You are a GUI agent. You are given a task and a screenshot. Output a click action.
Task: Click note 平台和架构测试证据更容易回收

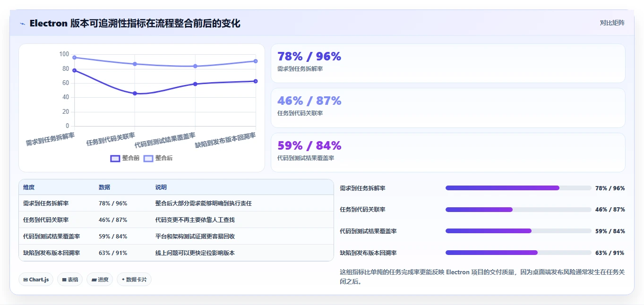click(195, 237)
